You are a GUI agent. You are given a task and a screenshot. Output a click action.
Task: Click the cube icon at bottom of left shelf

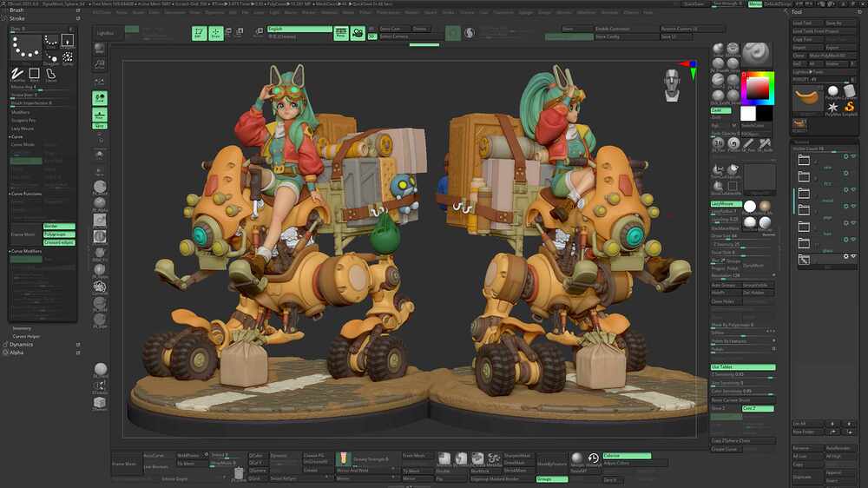coord(100,403)
